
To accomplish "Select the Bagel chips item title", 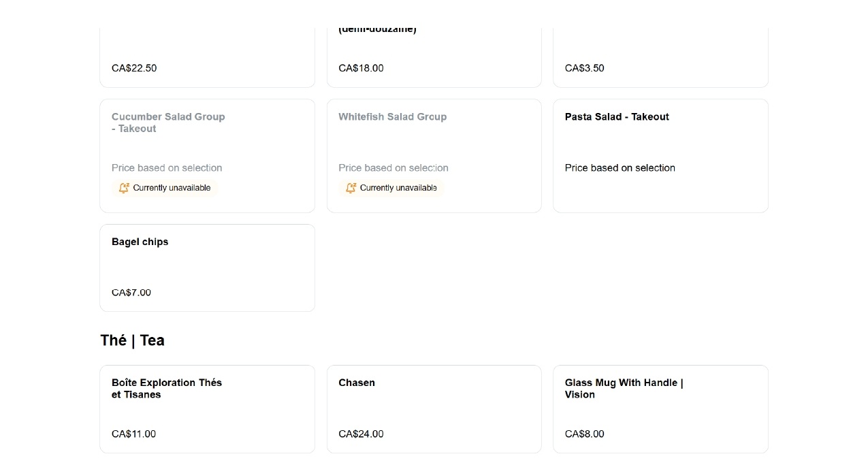I will (140, 242).
